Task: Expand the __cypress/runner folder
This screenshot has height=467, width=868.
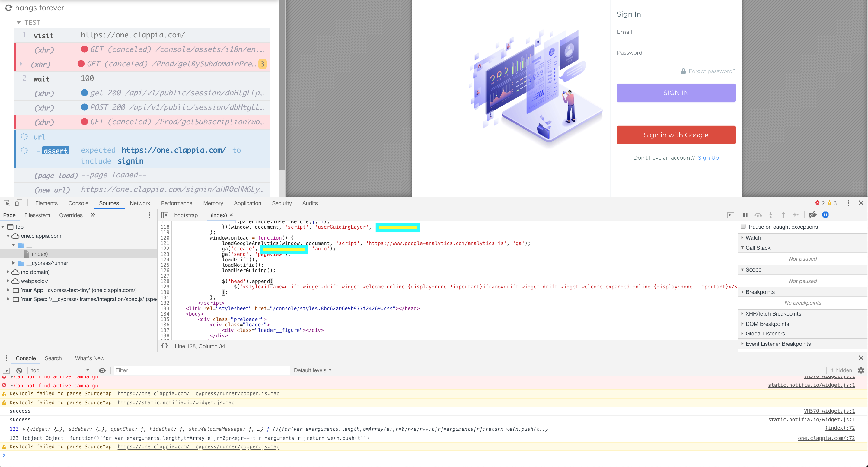Action: 14,263
